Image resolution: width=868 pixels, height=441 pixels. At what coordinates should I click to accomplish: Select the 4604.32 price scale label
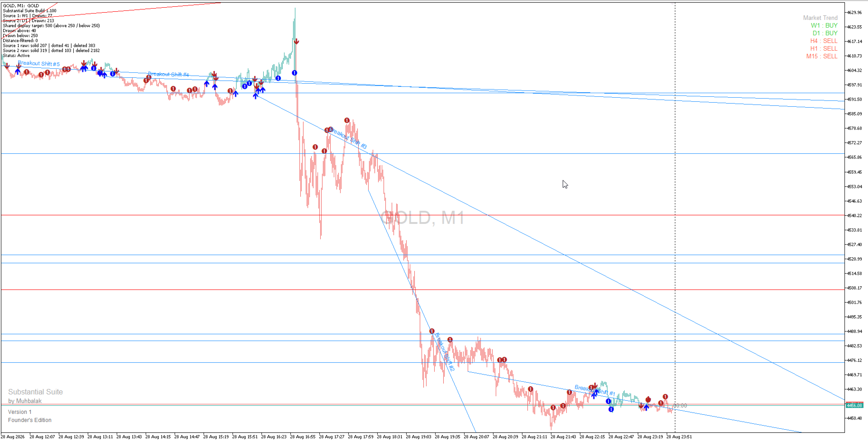(854, 71)
